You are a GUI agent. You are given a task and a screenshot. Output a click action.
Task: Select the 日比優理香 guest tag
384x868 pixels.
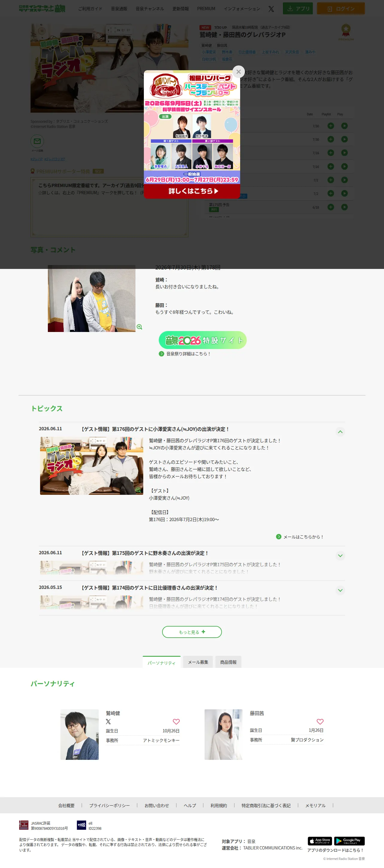click(247, 52)
